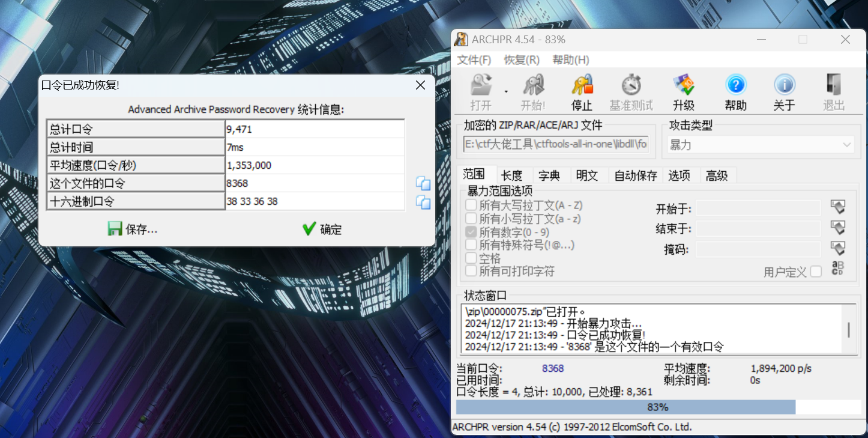Close the ARCHPR window
This screenshot has width=868, height=438.
click(x=845, y=39)
